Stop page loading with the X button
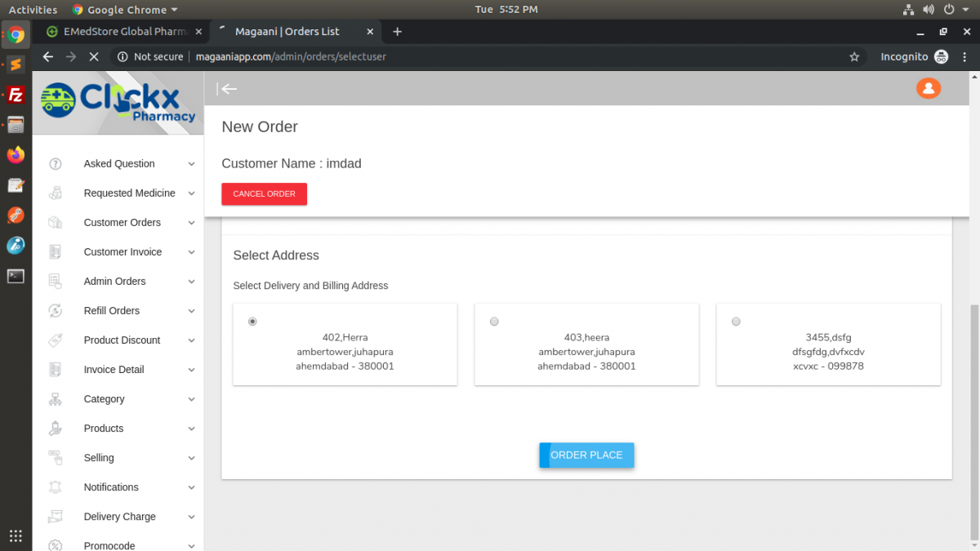This screenshot has height=551, width=980. [x=93, y=57]
